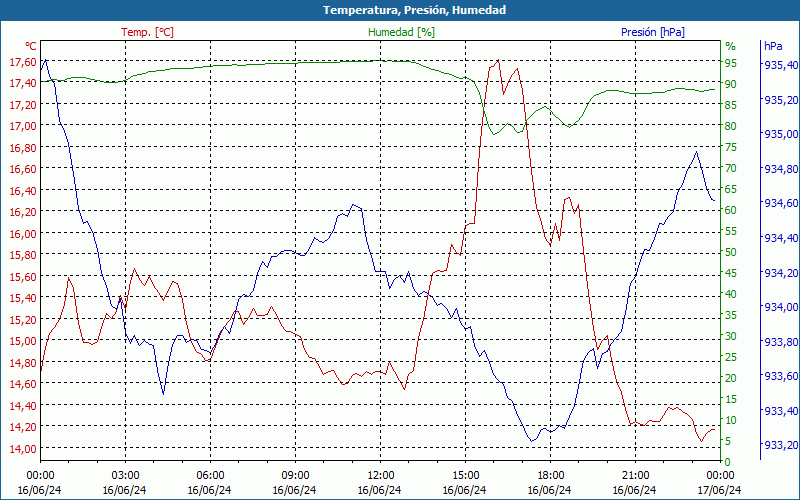Select the blue 'Presión [hPa]' legend label
The height and width of the screenshot is (500, 800).
point(653,32)
